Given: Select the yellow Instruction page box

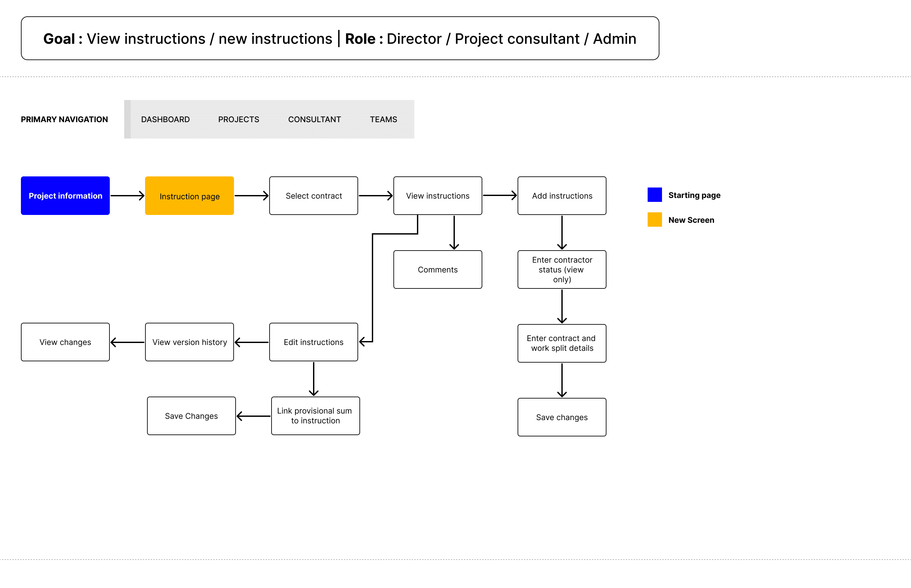Looking at the screenshot, I should click(190, 195).
